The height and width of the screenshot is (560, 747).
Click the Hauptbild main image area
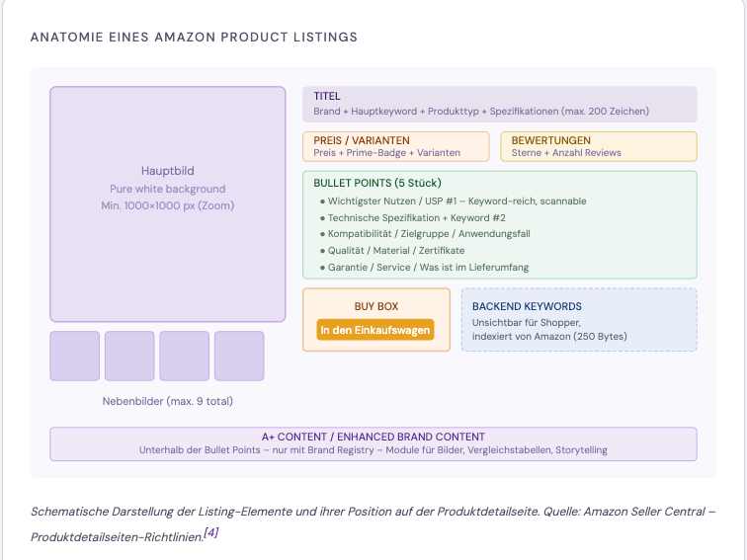click(168, 204)
